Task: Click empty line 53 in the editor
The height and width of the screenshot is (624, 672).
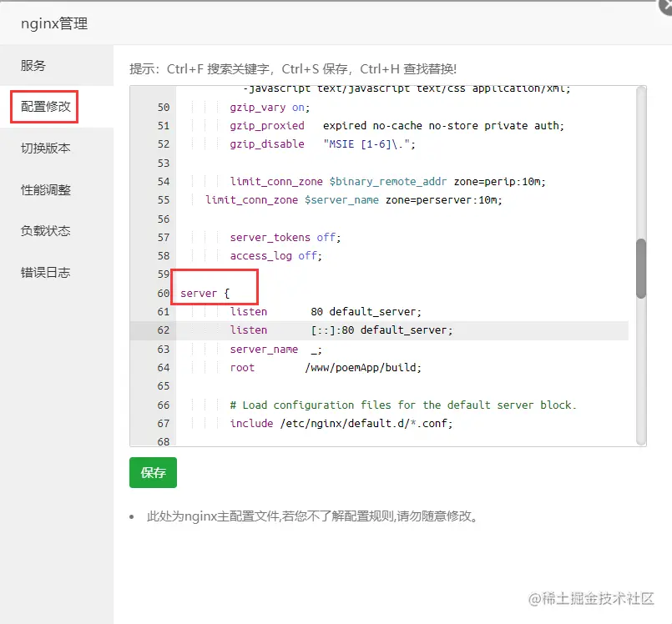Action: click(402, 164)
